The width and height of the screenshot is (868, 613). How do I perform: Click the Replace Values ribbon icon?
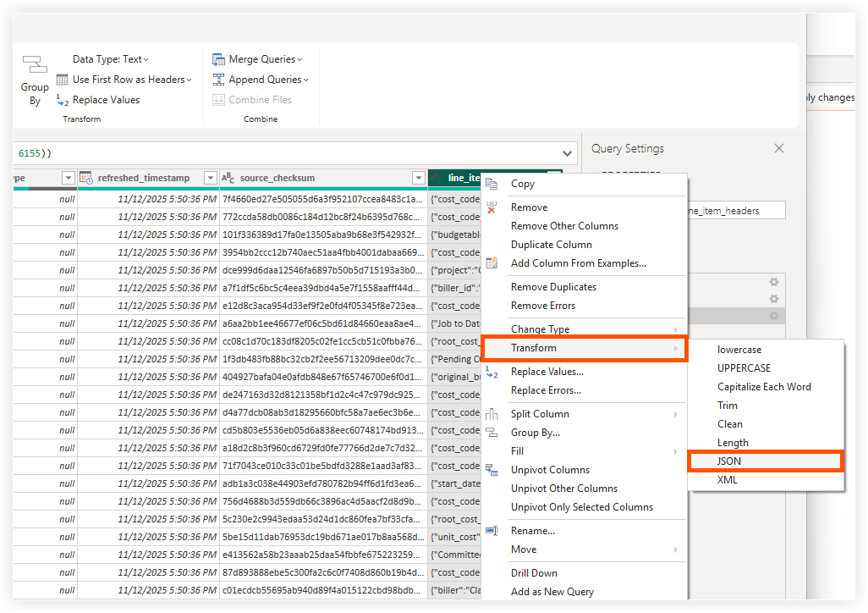click(62, 99)
